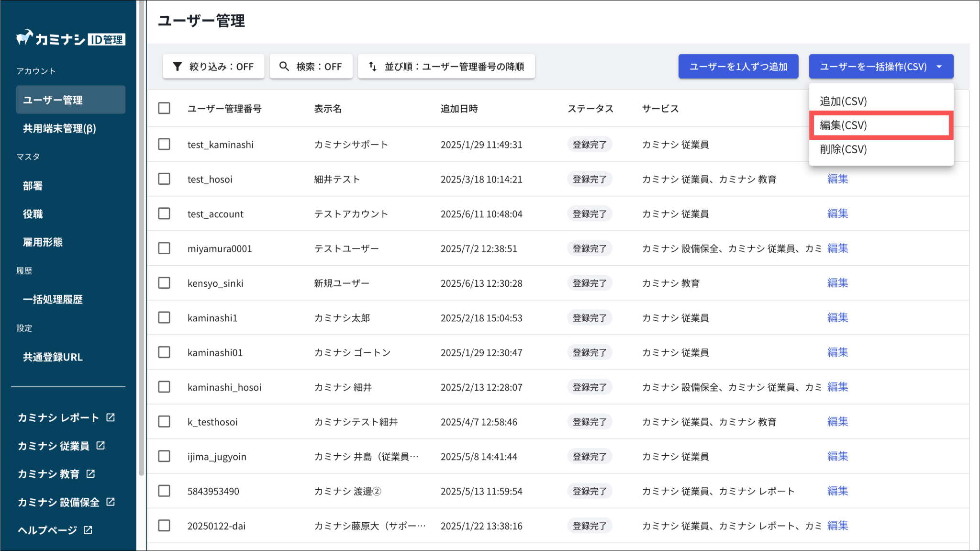Tick the kaminashi01 row checkbox
The height and width of the screenshot is (551, 980).
click(164, 352)
